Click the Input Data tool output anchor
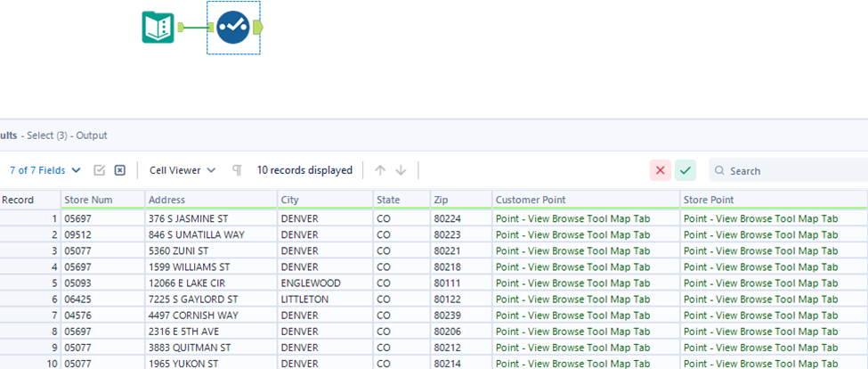The height and width of the screenshot is (369, 868). pos(181,27)
